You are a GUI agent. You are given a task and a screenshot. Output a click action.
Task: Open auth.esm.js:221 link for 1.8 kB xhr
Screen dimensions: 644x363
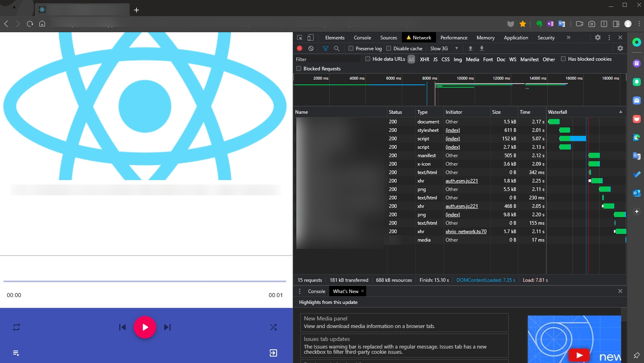[x=462, y=181]
